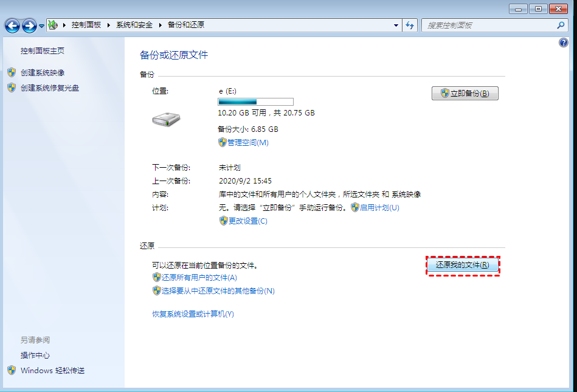Click the 10.20 GB 可用 space text
Screen dimensions: 577x392
(x=242, y=113)
